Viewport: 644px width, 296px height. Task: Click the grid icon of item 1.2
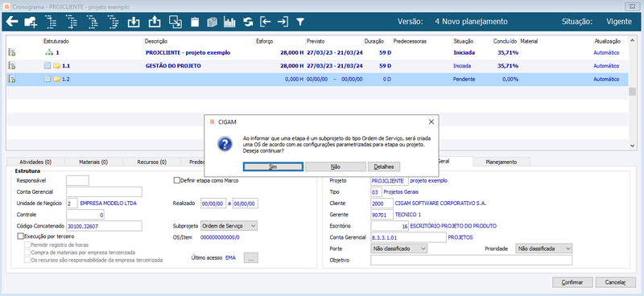click(x=47, y=80)
